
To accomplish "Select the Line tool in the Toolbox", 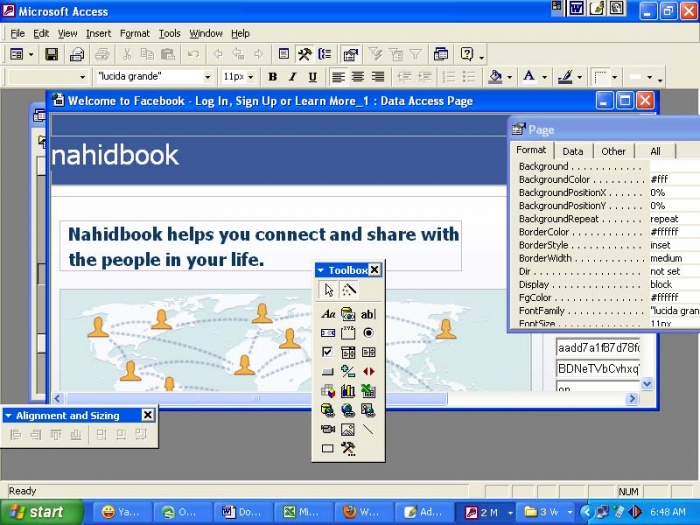I will click(368, 429).
